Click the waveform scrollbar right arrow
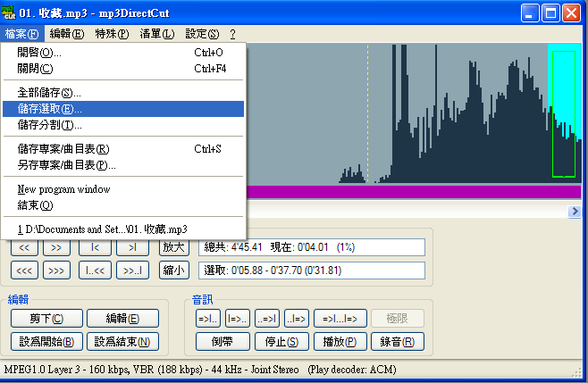This screenshot has height=383, width=588. pyautogui.click(x=575, y=212)
